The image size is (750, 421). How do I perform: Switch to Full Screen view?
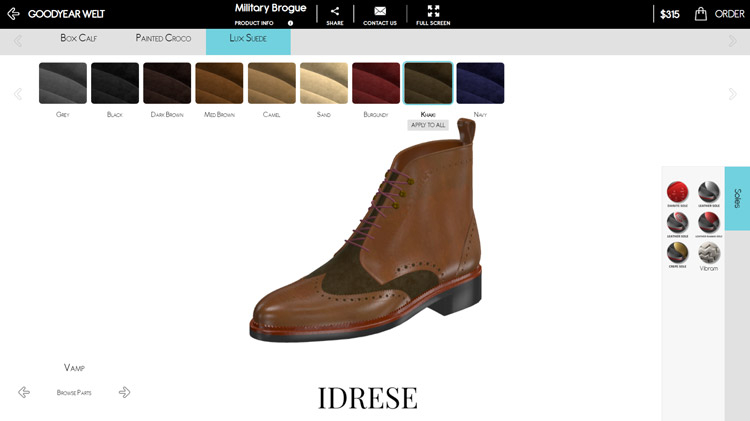click(433, 15)
